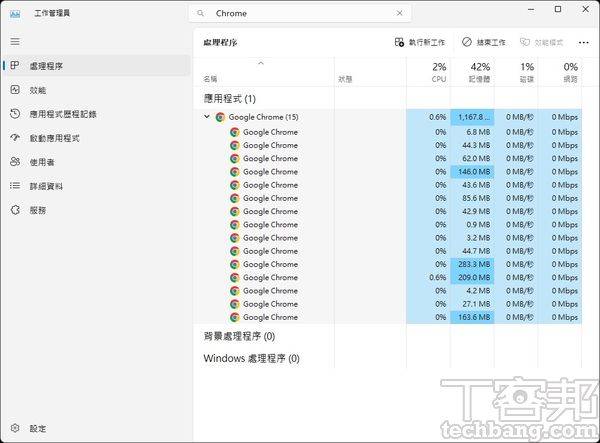Viewport: 600px width, 443px height.
Task: Click the 163.6 MB memory cell
Action: [x=472, y=317]
